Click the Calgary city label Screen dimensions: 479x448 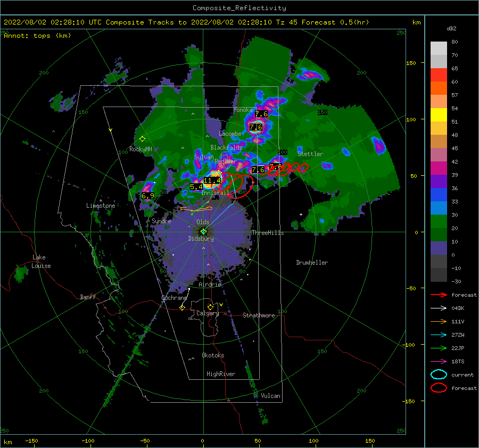tap(208, 313)
